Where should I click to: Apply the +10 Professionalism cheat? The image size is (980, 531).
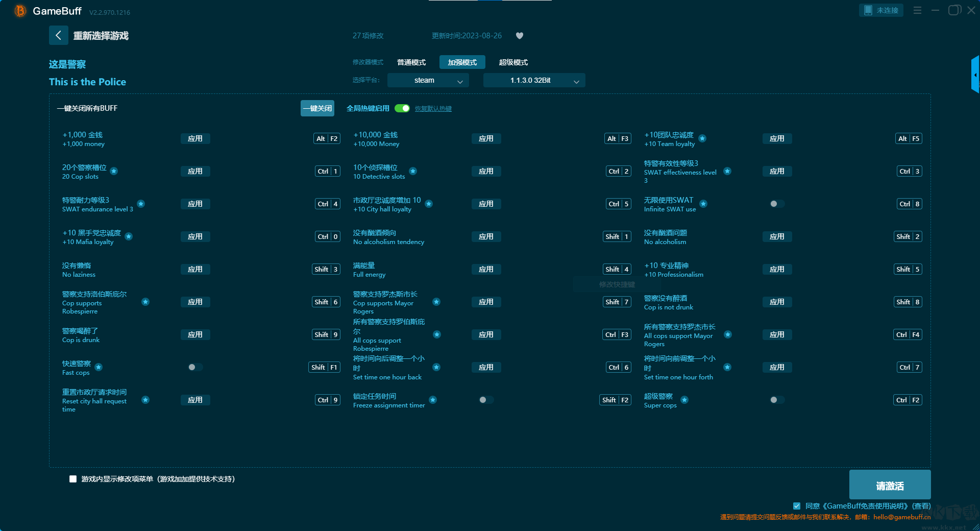point(777,269)
